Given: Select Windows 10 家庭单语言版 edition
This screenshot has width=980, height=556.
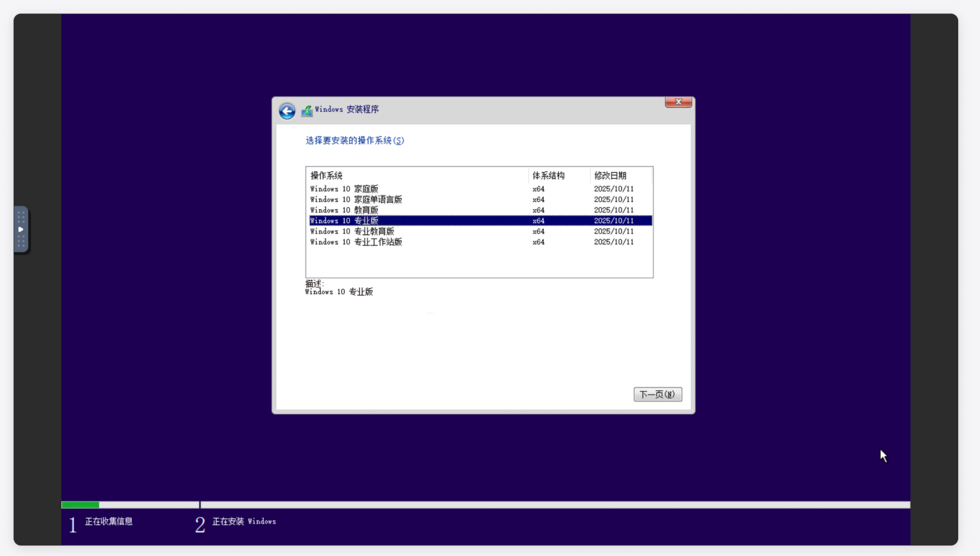Looking at the screenshot, I should pos(480,199).
